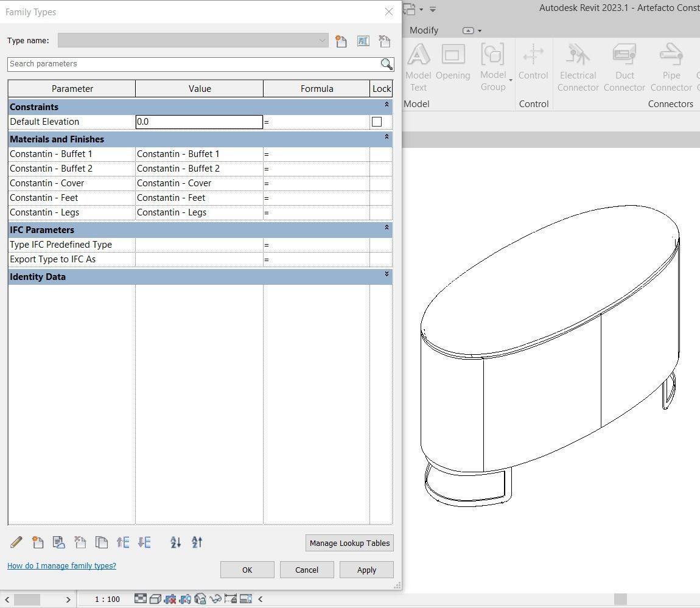Click the Electrical Connector ribbon tool
700x608 pixels.
point(578,68)
